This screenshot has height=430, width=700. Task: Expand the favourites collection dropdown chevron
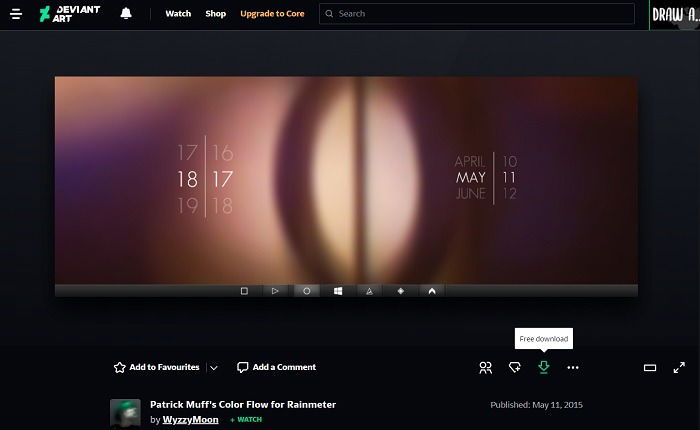[214, 367]
